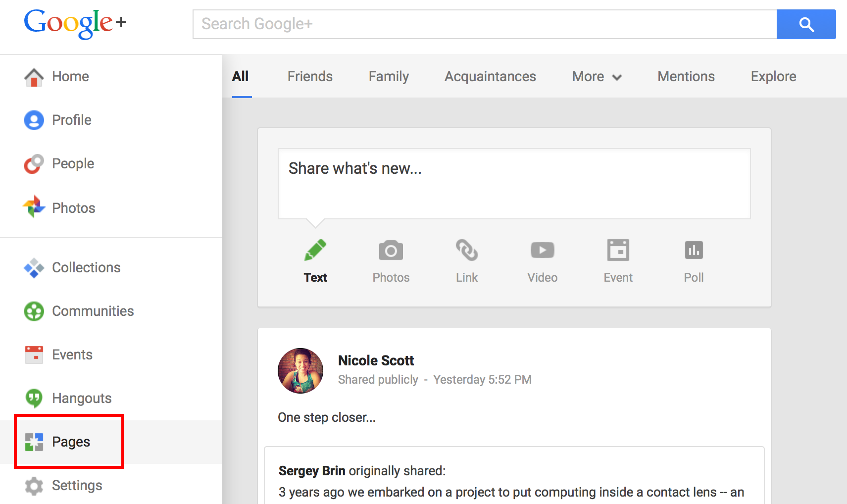Click the Share what's new text box
847x504 pixels.
pos(514,184)
